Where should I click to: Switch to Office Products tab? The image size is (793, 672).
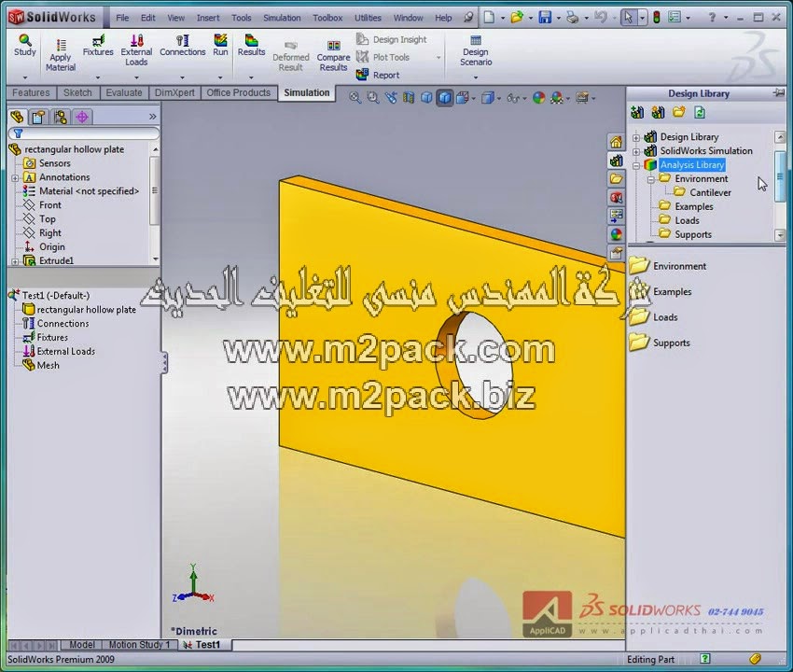pyautogui.click(x=239, y=92)
